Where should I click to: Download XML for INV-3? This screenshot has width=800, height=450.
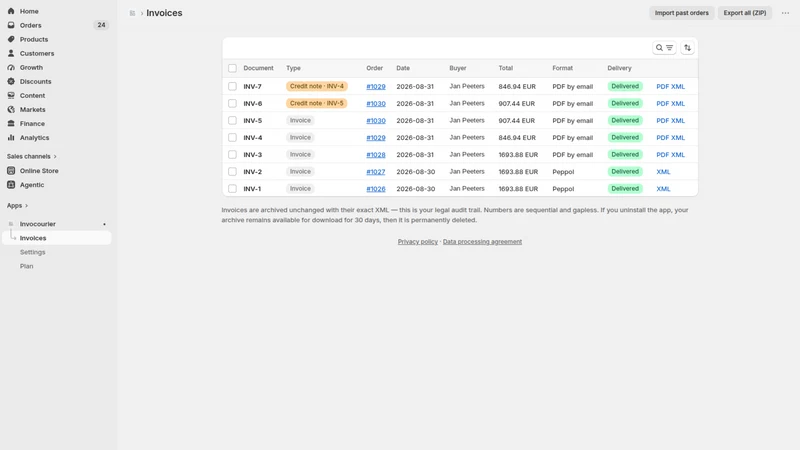point(678,155)
